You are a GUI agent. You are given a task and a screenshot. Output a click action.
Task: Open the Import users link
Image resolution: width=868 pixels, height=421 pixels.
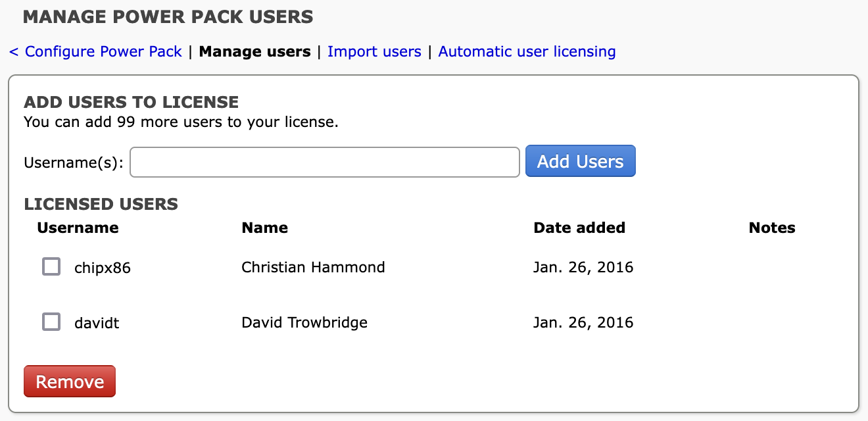[x=375, y=51]
